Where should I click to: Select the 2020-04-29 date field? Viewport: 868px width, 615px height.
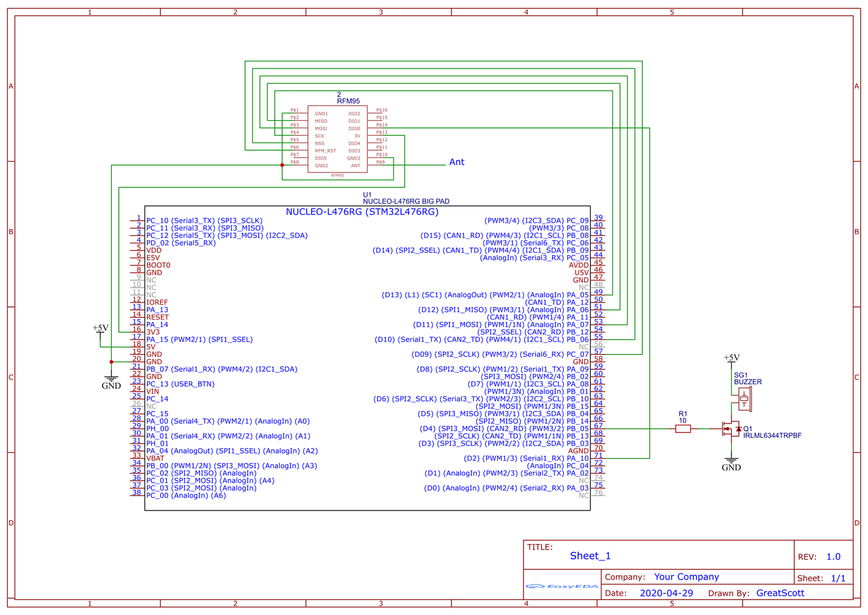coord(666,593)
